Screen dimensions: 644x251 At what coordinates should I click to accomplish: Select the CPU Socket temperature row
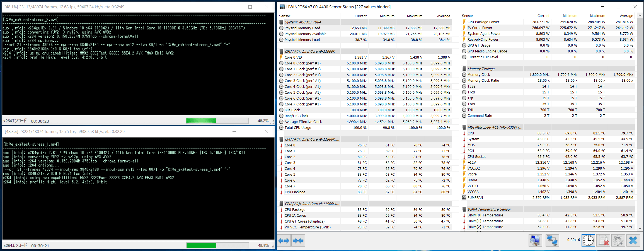click(548, 156)
